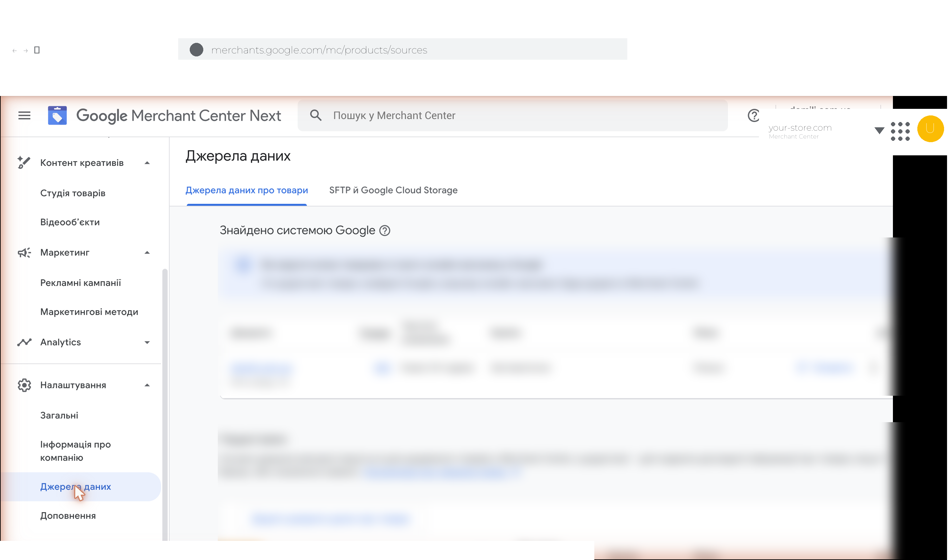Click the Creative content brush icon
Viewport: 951px width, 560px height.
(x=24, y=163)
